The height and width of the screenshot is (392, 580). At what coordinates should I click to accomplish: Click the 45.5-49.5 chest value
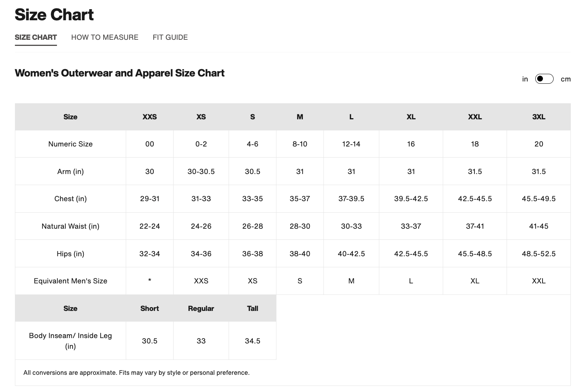(x=538, y=199)
